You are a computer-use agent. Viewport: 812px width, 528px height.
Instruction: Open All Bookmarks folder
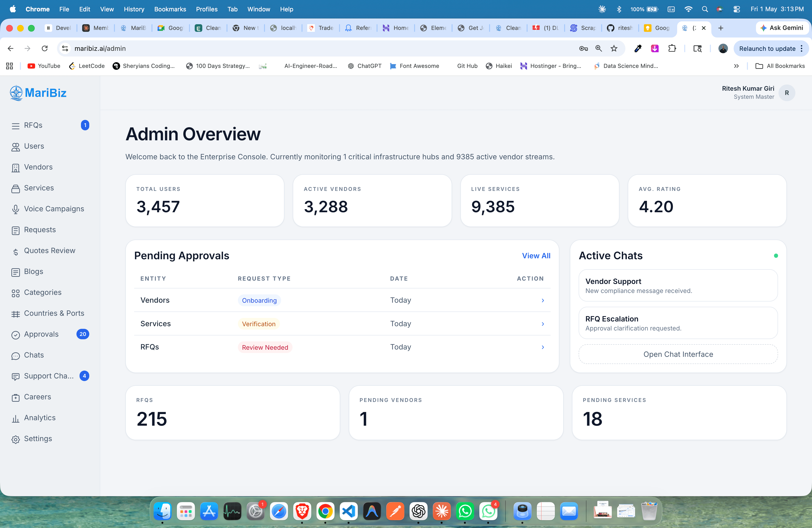pos(780,66)
